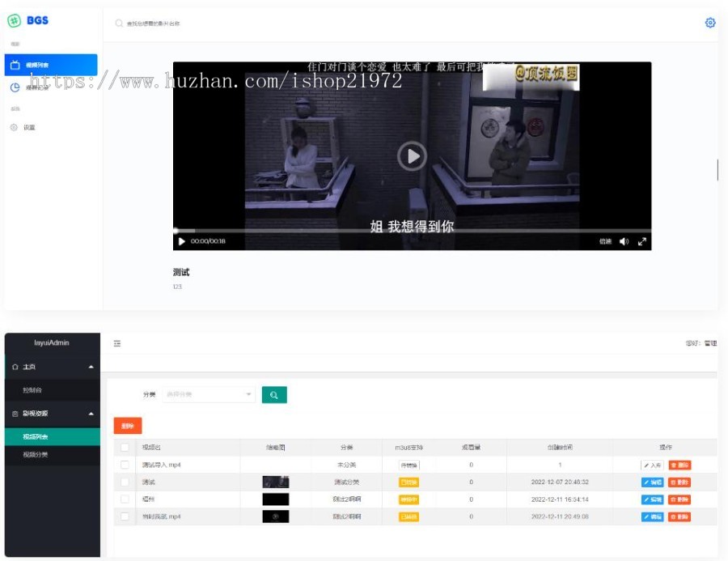Delete the 测试导入.mp4 row
Screen dimensions: 728x561
[x=679, y=465]
